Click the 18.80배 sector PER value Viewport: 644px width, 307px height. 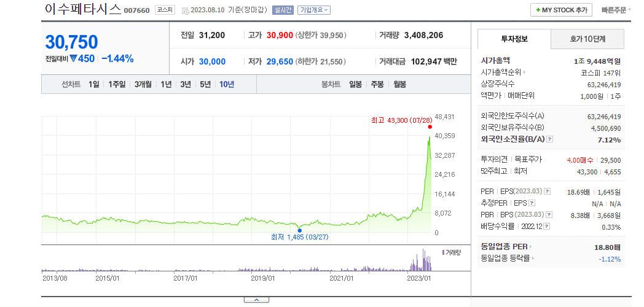[x=608, y=247]
